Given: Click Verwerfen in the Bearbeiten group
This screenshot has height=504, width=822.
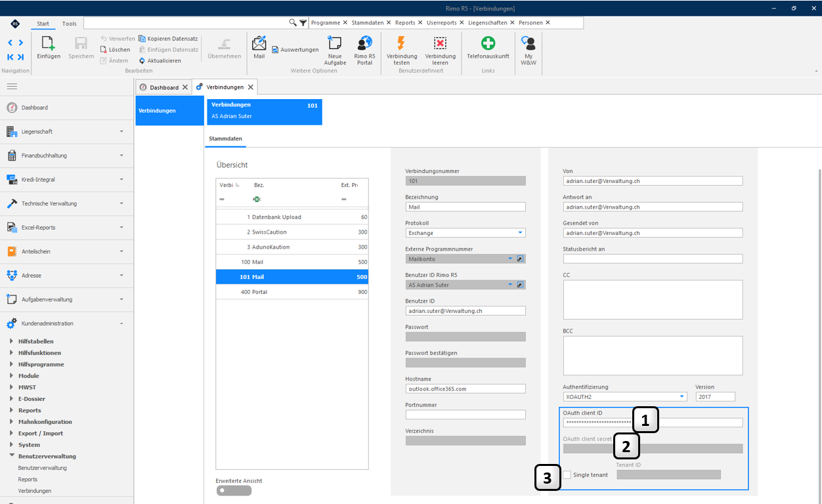Looking at the screenshot, I should pyautogui.click(x=118, y=39).
